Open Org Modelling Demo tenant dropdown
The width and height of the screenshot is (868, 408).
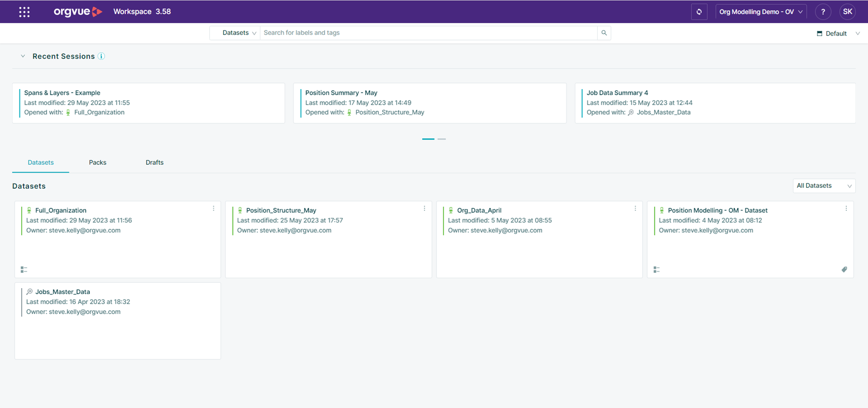pos(760,12)
